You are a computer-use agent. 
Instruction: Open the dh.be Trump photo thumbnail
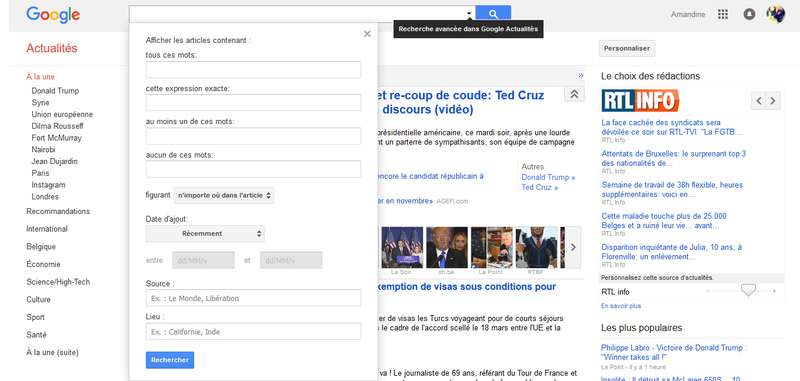click(446, 247)
